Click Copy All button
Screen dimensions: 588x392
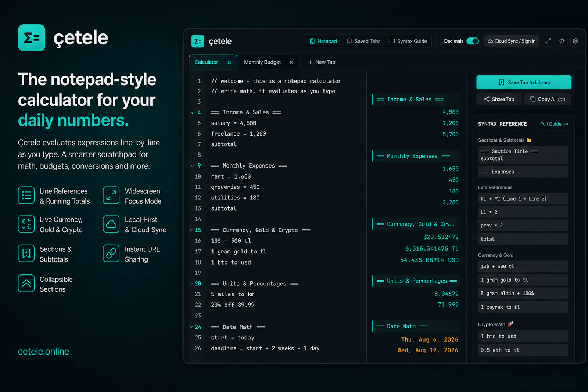(548, 99)
